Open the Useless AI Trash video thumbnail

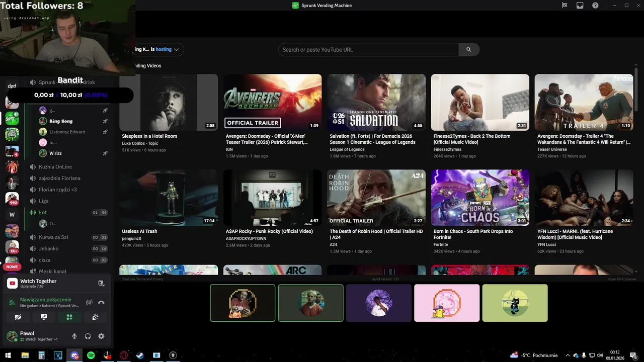click(x=169, y=198)
